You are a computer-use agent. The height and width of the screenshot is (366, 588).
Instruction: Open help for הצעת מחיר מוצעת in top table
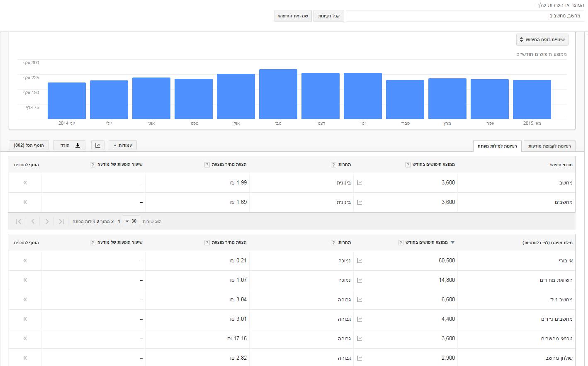(207, 165)
